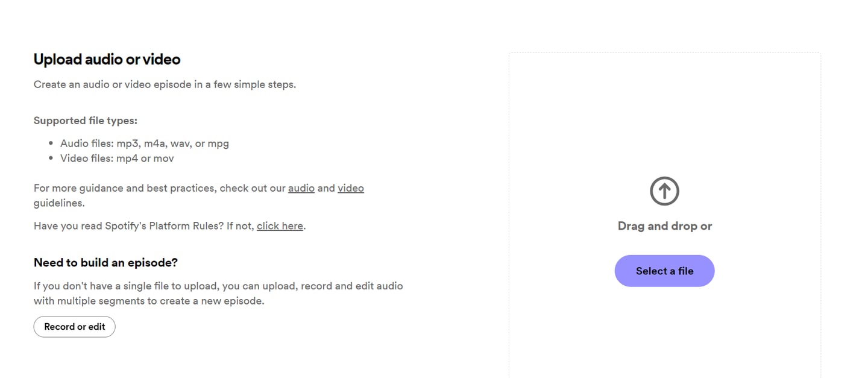Click empty space inside dashed upload dropzone
The image size is (868, 378).
point(664,109)
